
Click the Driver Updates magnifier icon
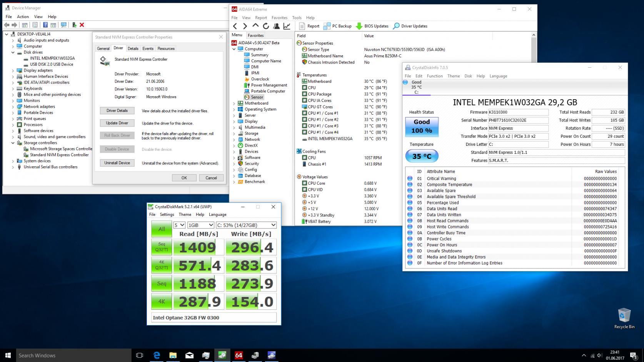(396, 26)
